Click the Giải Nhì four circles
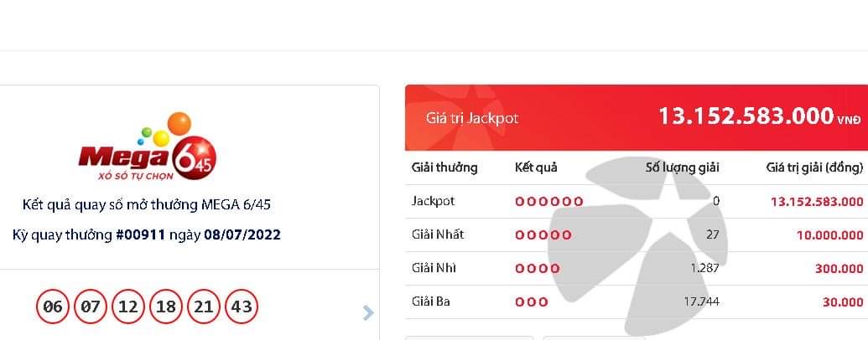 coord(538,269)
